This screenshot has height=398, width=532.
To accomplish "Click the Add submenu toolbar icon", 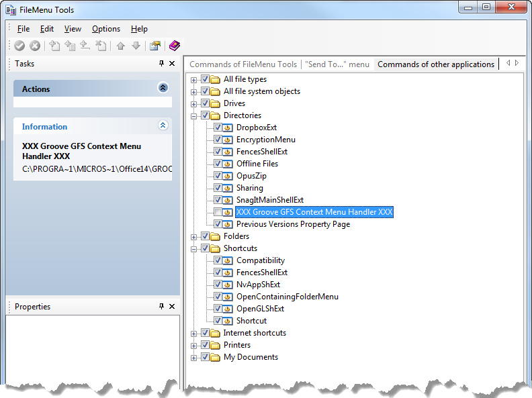I will [x=70, y=46].
